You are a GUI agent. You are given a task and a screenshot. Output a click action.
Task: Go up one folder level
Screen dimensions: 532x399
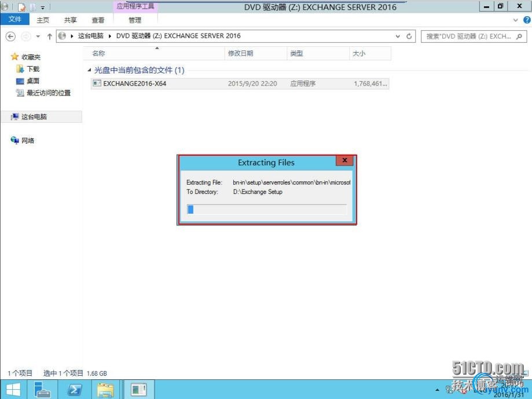coord(50,36)
